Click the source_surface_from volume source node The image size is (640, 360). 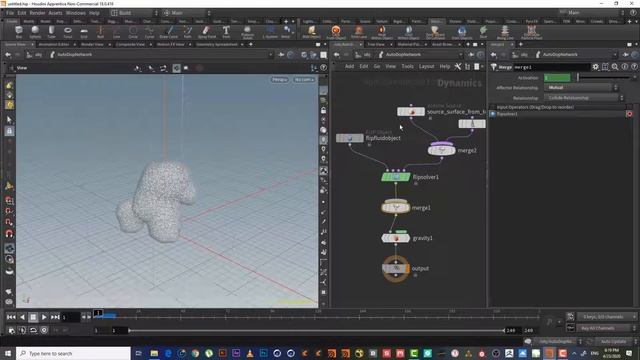point(411,111)
